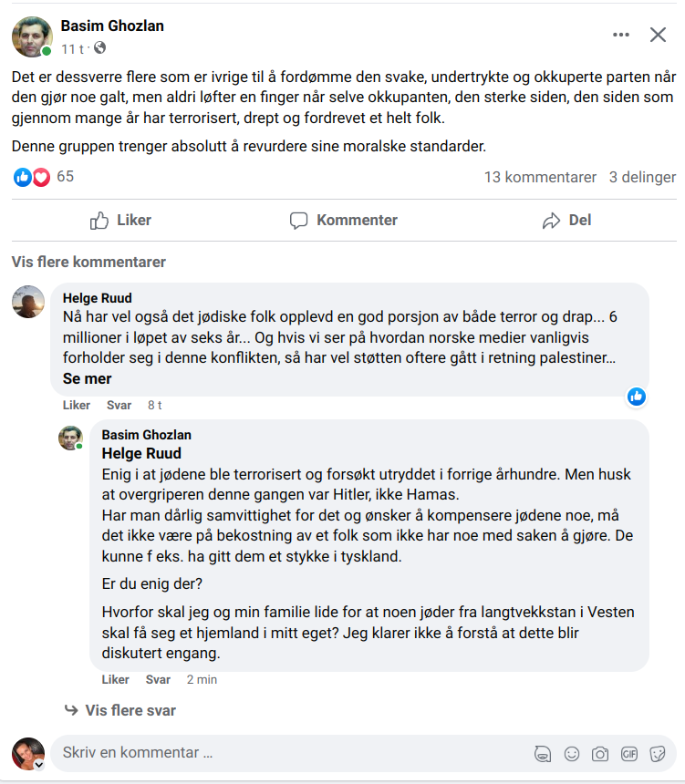Share the post with Del button

pyautogui.click(x=566, y=220)
